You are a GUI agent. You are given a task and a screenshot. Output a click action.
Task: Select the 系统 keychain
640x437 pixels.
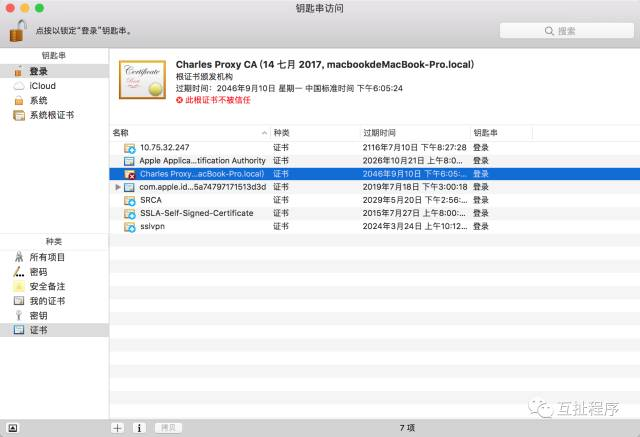coord(54,100)
